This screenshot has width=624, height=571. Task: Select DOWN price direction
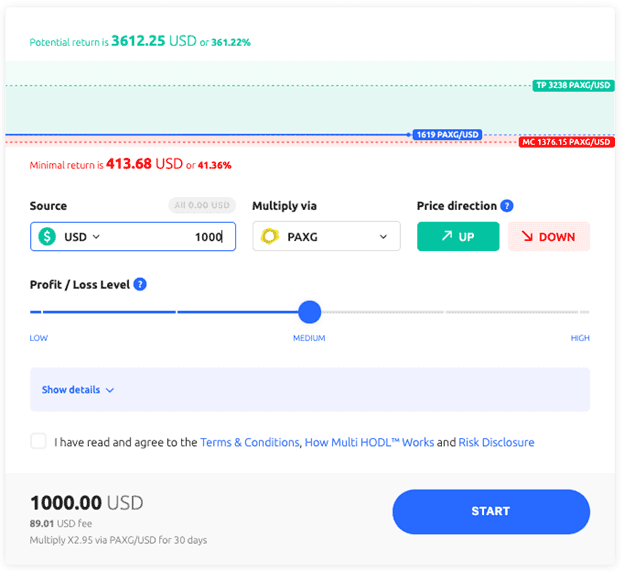click(549, 237)
